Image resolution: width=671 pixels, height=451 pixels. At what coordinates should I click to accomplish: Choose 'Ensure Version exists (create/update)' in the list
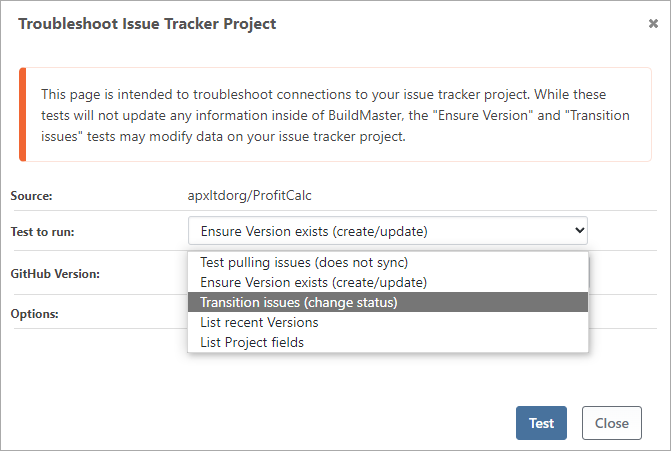click(x=313, y=282)
